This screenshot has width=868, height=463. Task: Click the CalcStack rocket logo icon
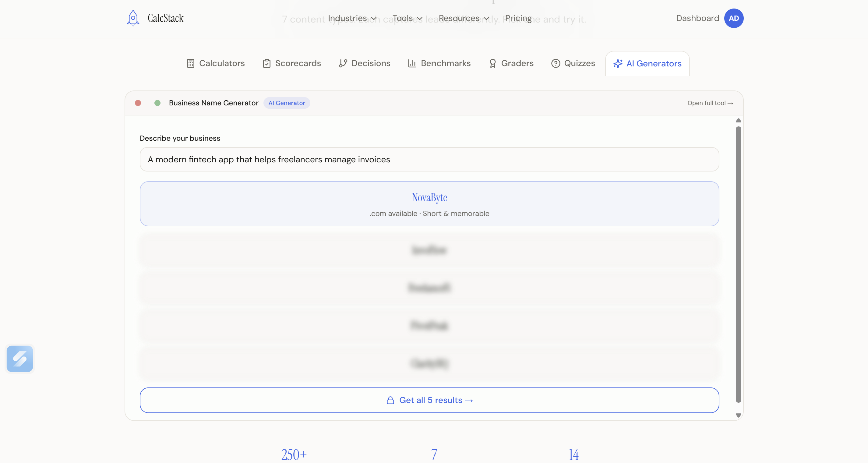(133, 18)
